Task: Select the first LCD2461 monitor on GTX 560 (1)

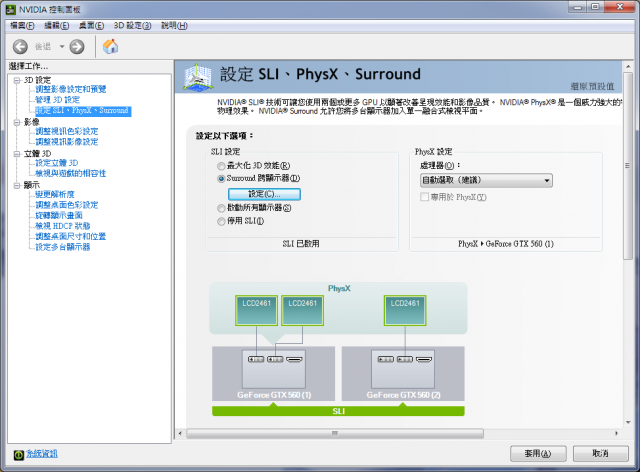Action: click(256, 310)
